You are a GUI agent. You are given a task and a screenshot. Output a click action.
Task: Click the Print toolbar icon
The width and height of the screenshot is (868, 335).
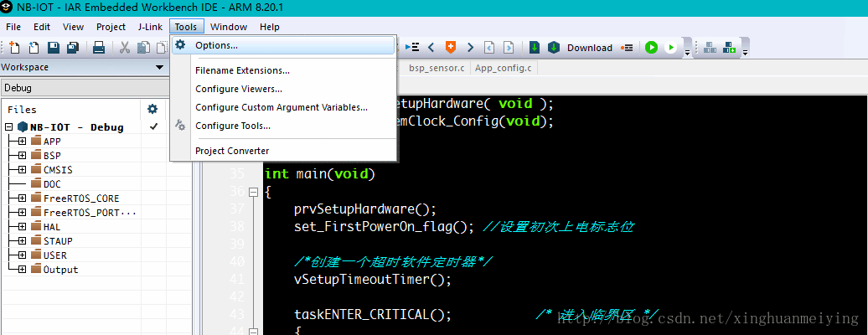(x=99, y=48)
